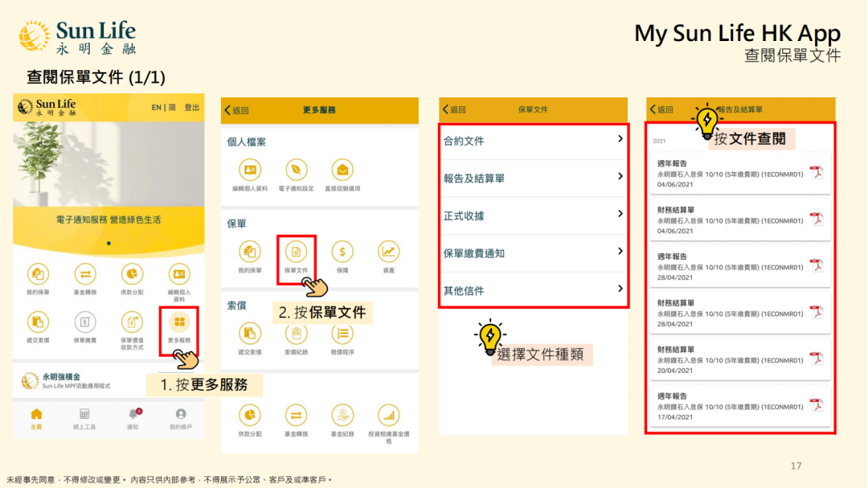Screen dimensions: 868x488
Task: Click the carousel dot under 電子通知服務 banner
Action: 108,243
